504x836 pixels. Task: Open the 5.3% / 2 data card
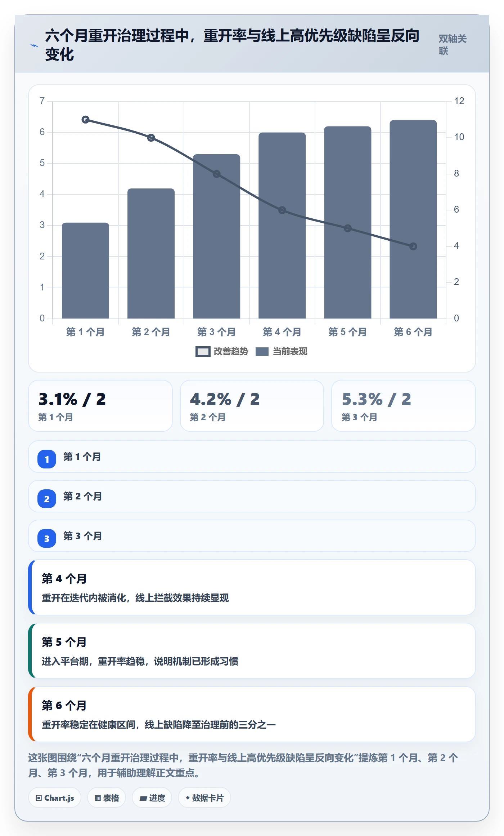404,406
